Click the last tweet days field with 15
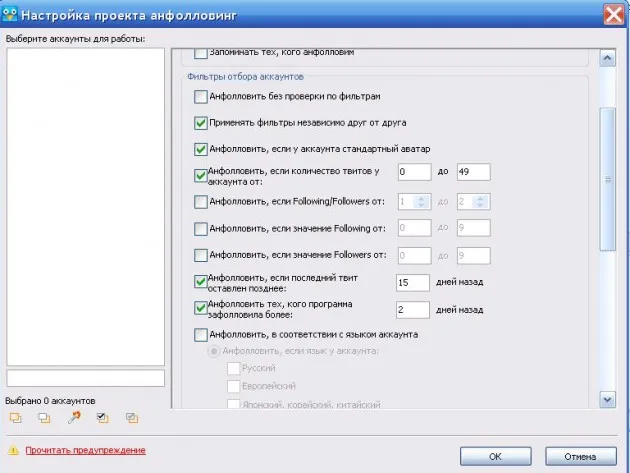630x473 pixels. click(413, 283)
